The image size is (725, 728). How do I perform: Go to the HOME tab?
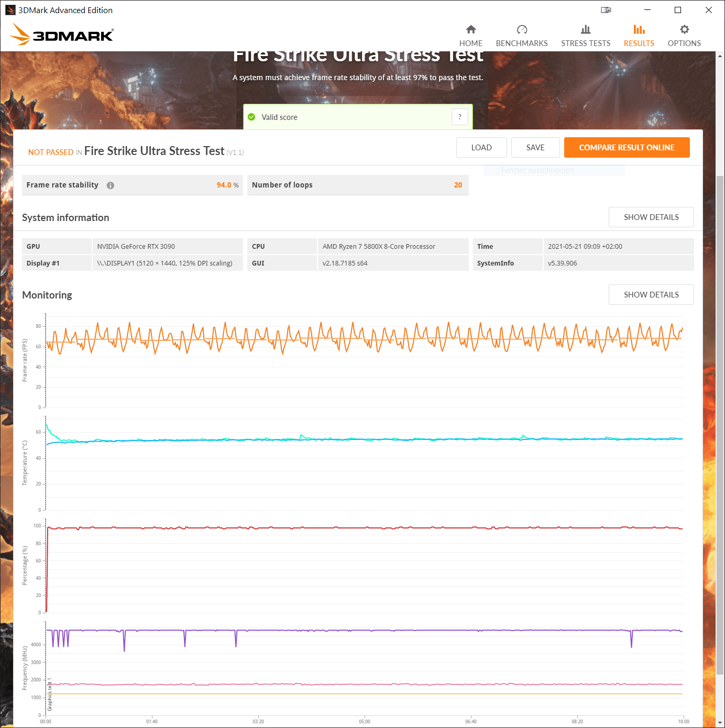tap(470, 36)
